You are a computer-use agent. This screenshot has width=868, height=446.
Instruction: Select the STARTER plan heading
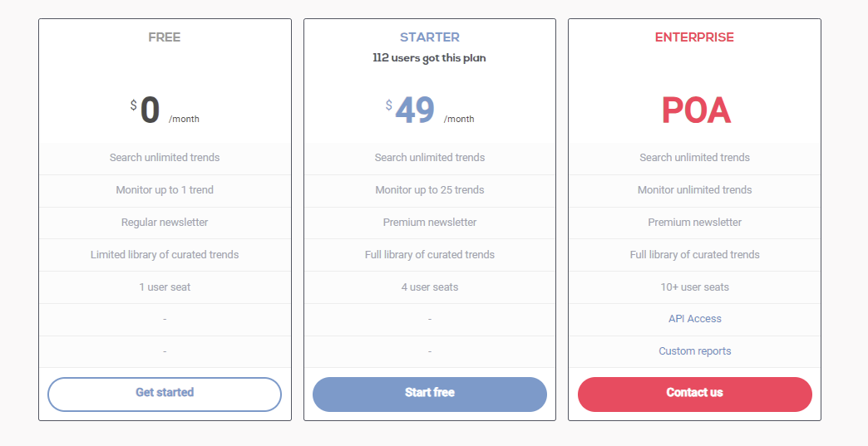[430, 37]
